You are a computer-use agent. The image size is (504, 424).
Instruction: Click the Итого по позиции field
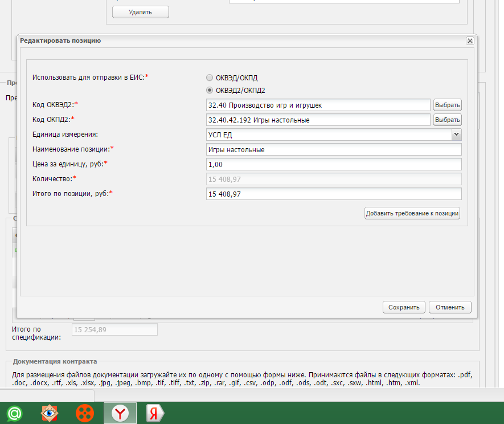[x=334, y=194]
